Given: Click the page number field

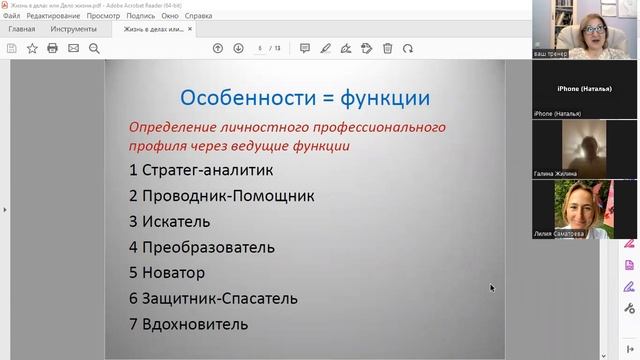Looking at the screenshot, I should coord(260,48).
